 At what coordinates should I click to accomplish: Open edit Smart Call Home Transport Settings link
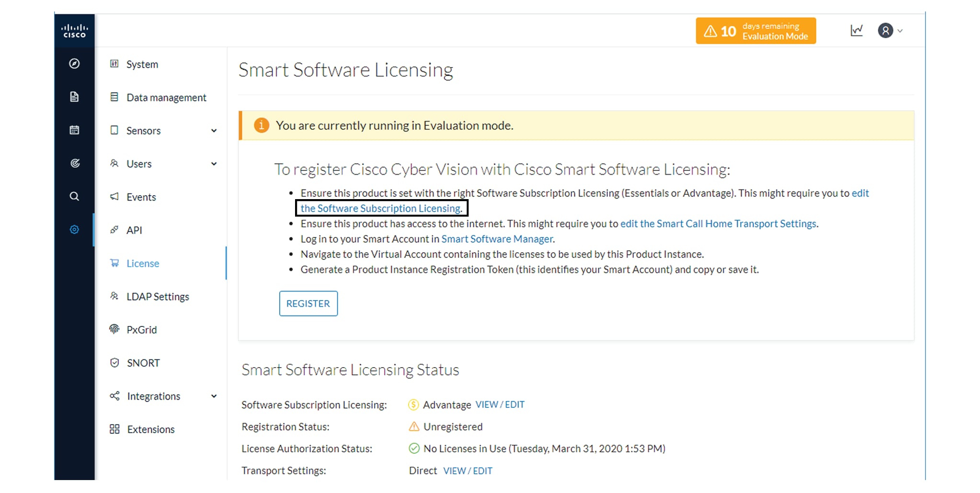click(x=718, y=224)
